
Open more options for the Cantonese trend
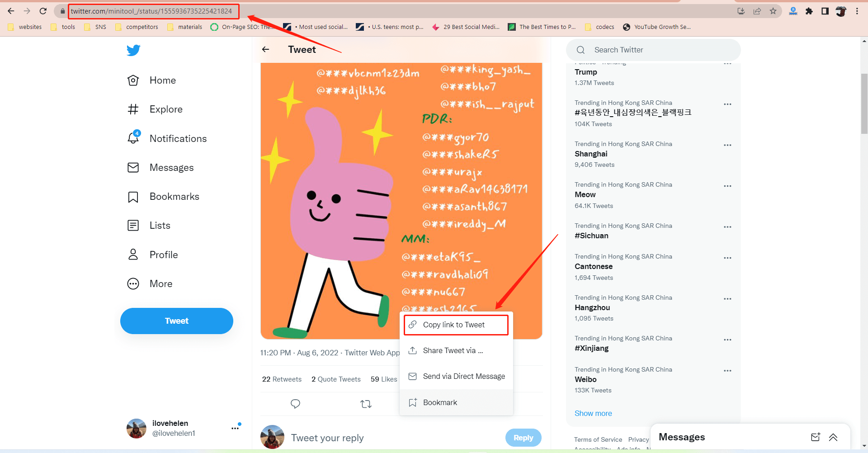click(727, 258)
